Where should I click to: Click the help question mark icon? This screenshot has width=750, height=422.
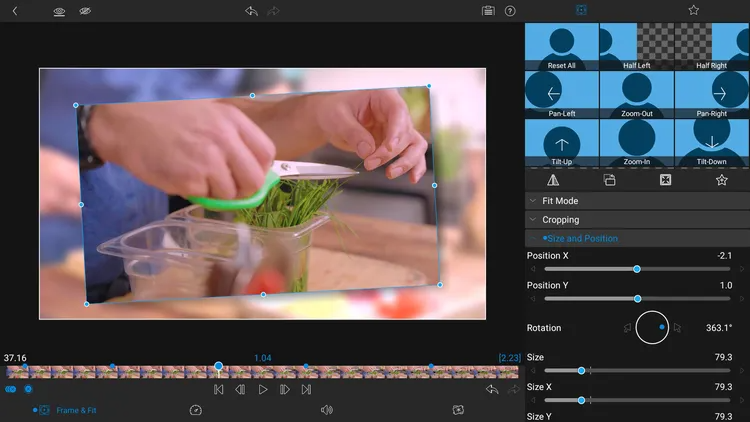tap(510, 11)
